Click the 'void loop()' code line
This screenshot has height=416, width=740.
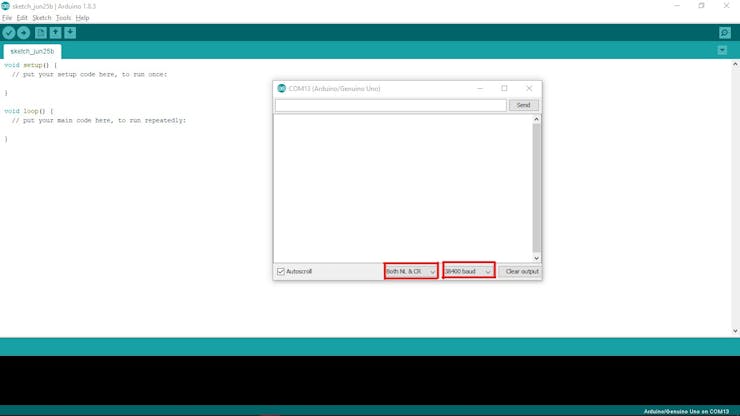(28, 111)
